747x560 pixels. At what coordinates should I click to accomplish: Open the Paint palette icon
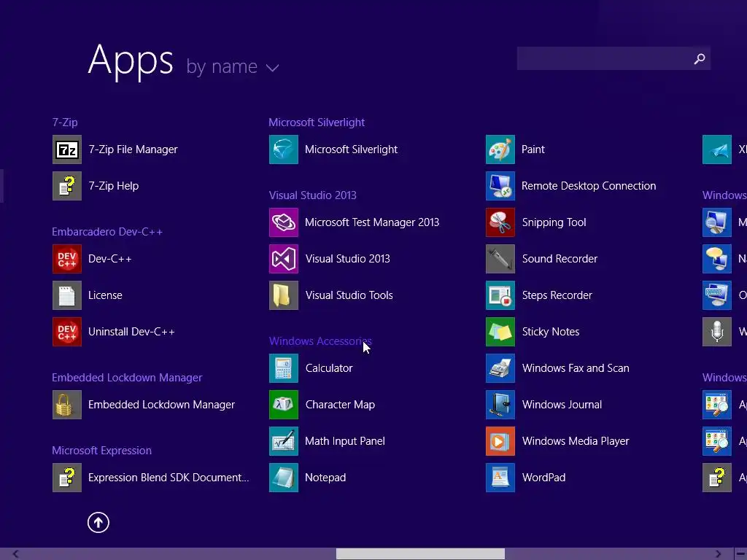[x=500, y=149]
